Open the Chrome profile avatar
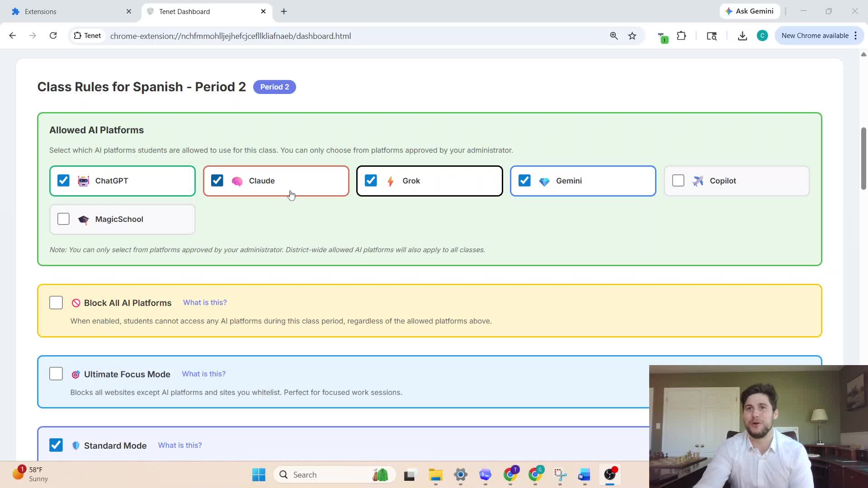The height and width of the screenshot is (488, 868). [762, 36]
